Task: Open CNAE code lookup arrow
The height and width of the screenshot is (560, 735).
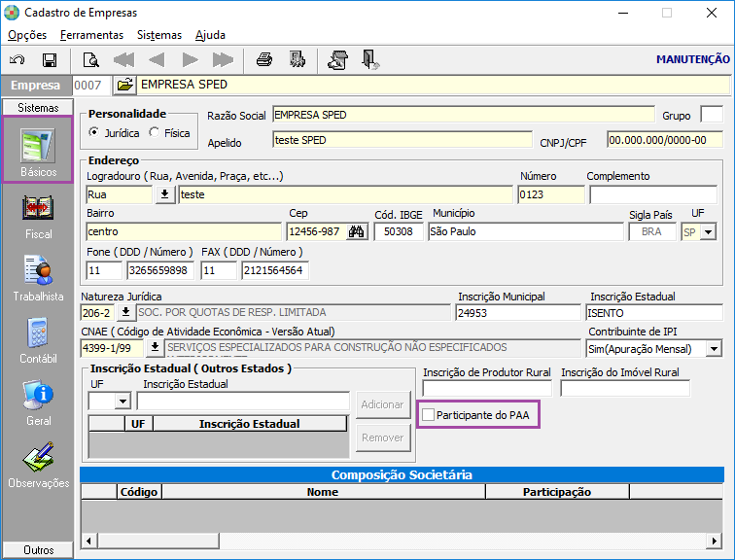Action: [155, 348]
